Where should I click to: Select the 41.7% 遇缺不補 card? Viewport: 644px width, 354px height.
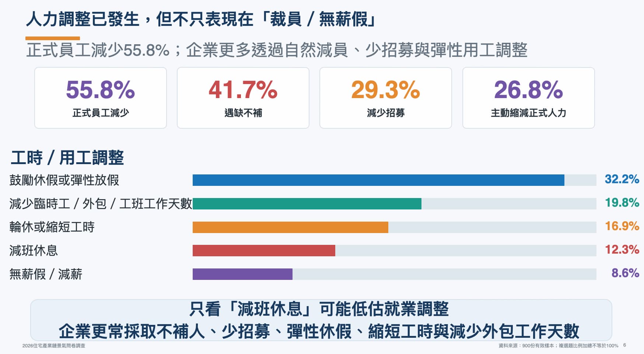[x=243, y=98]
